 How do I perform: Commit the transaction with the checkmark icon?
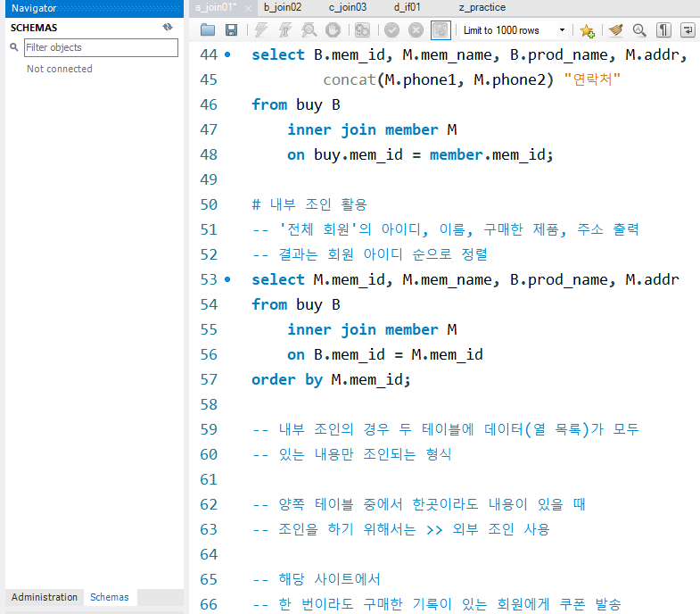tap(392, 30)
